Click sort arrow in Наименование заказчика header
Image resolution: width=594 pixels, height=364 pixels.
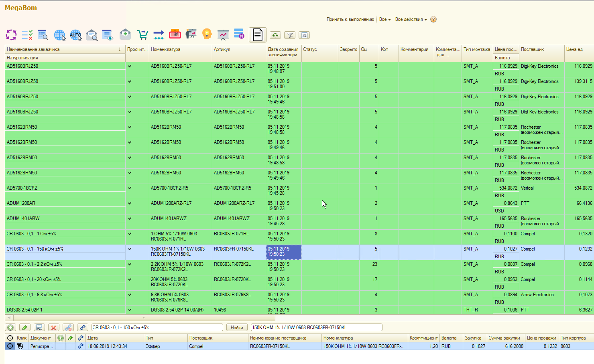pos(120,49)
